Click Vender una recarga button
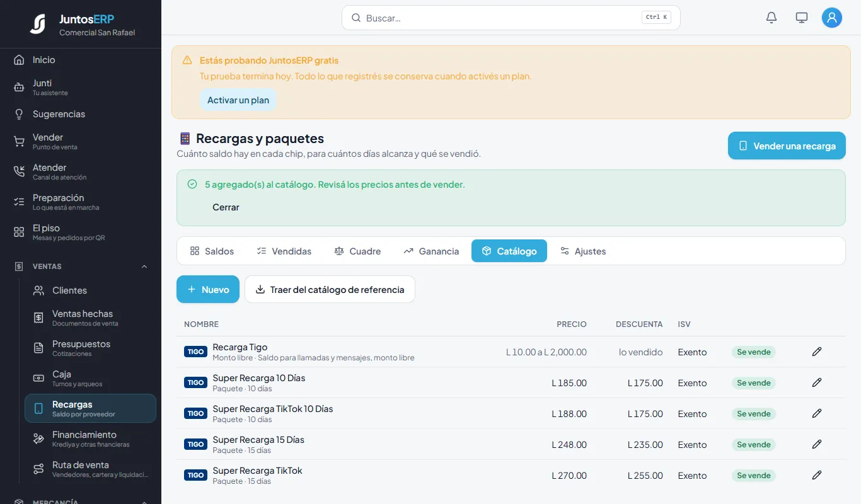Image resolution: width=861 pixels, height=504 pixels. coord(787,146)
